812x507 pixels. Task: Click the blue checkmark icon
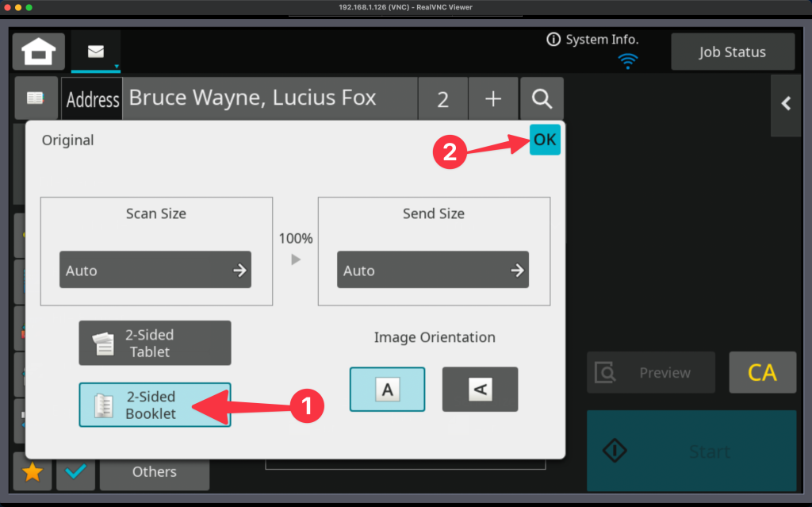[76, 472]
